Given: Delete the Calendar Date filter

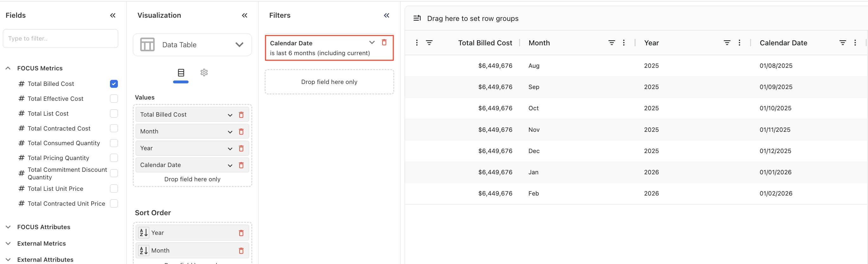Looking at the screenshot, I should (384, 42).
